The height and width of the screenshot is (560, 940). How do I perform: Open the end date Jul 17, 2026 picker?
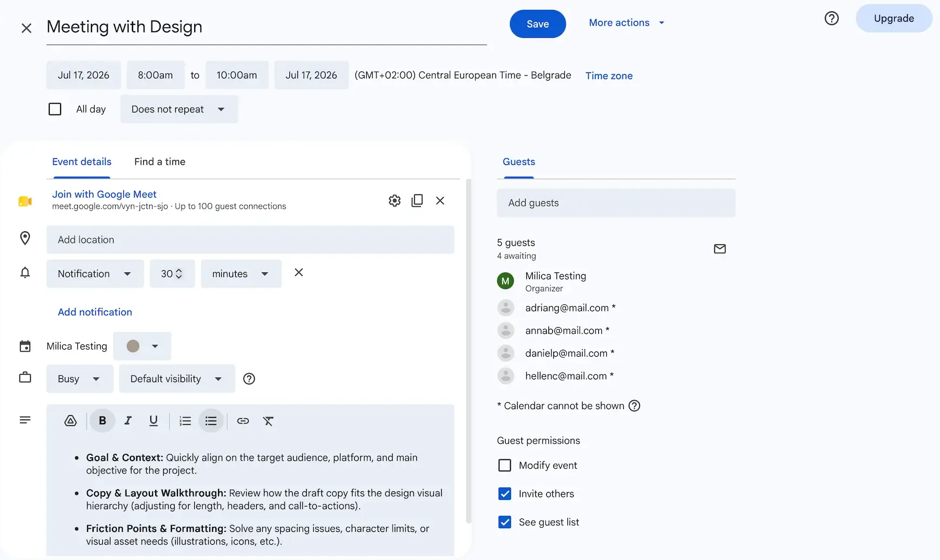312,75
